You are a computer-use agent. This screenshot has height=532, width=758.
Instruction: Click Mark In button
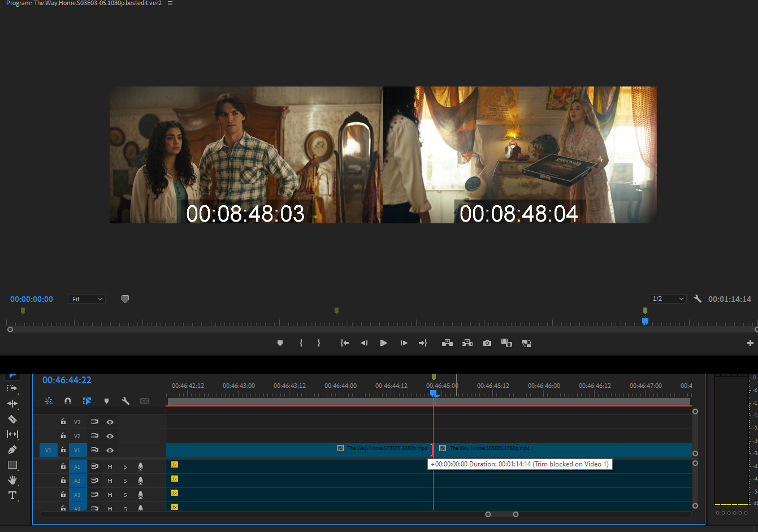coord(301,343)
